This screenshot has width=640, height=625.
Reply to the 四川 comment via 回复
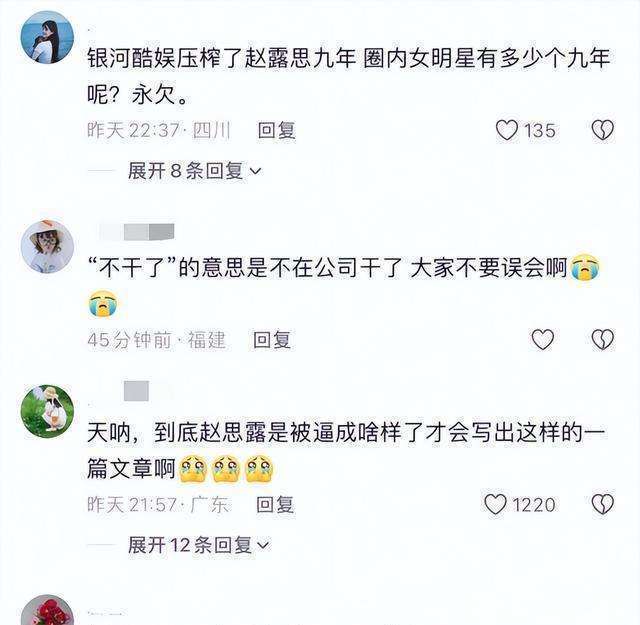coord(276,131)
